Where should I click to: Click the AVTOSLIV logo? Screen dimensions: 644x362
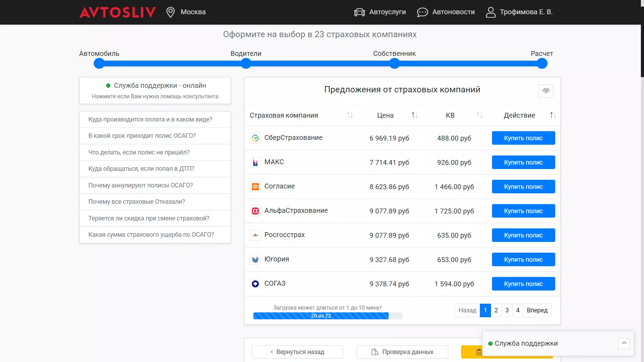coord(117,12)
